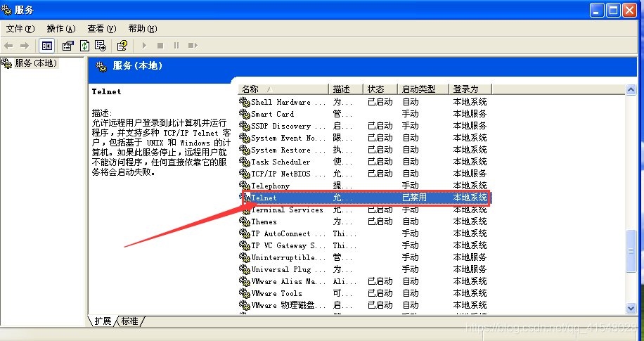Select the TP AutoConnect service name
Screen dimensions: 644x341
pos(288,233)
